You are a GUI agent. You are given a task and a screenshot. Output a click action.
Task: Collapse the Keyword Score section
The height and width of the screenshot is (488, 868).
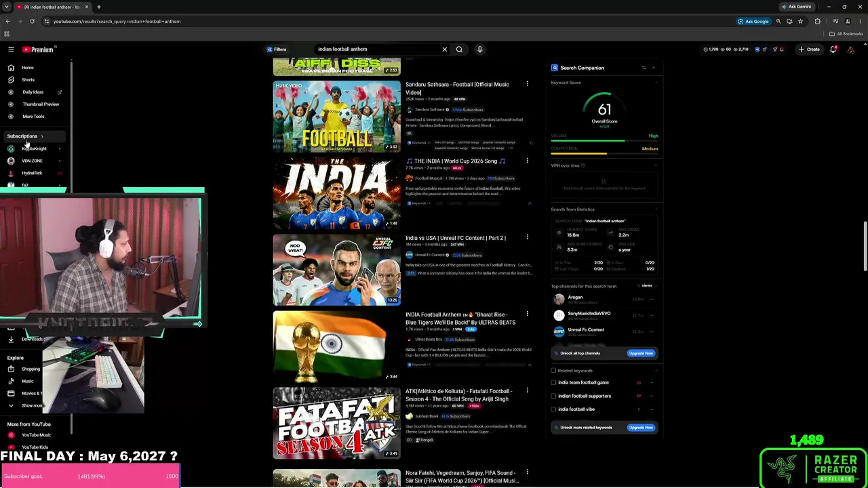(x=656, y=83)
